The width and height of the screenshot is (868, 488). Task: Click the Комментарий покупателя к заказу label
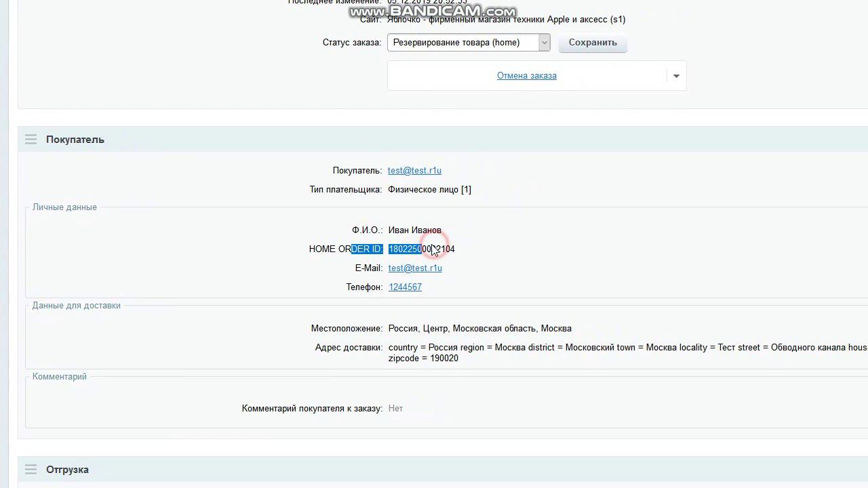[x=312, y=408]
